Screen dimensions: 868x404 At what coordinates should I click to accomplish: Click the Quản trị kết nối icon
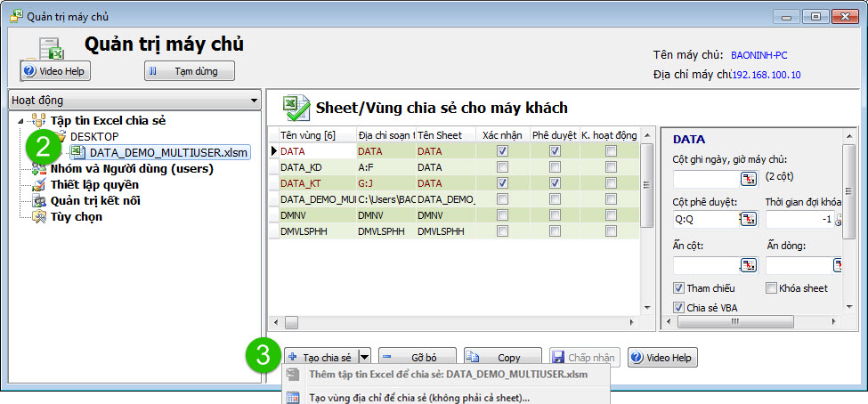pos(39,200)
